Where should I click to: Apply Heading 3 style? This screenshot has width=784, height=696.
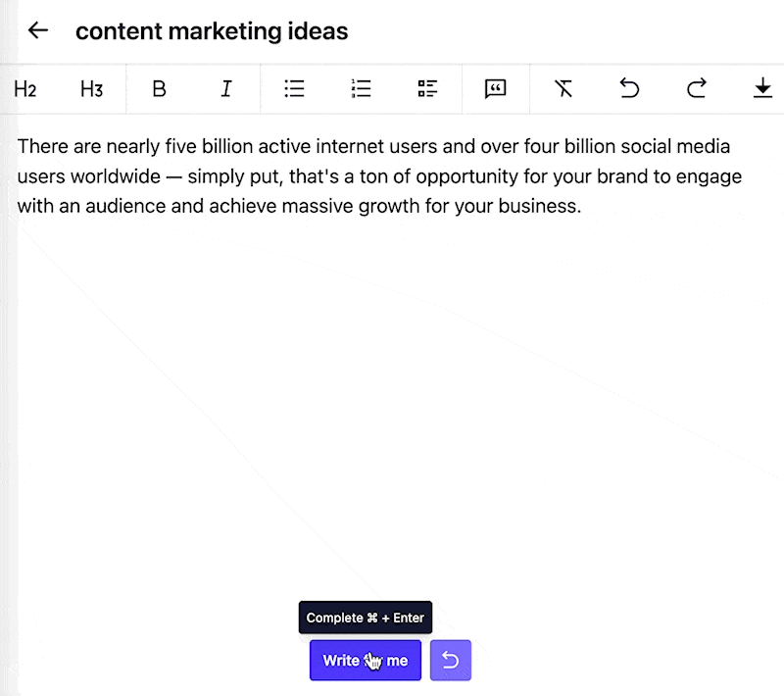pos(91,89)
